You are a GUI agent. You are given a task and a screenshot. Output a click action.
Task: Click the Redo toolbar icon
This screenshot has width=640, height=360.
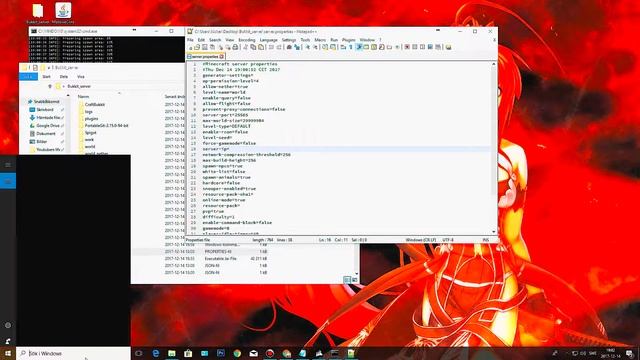279,47
